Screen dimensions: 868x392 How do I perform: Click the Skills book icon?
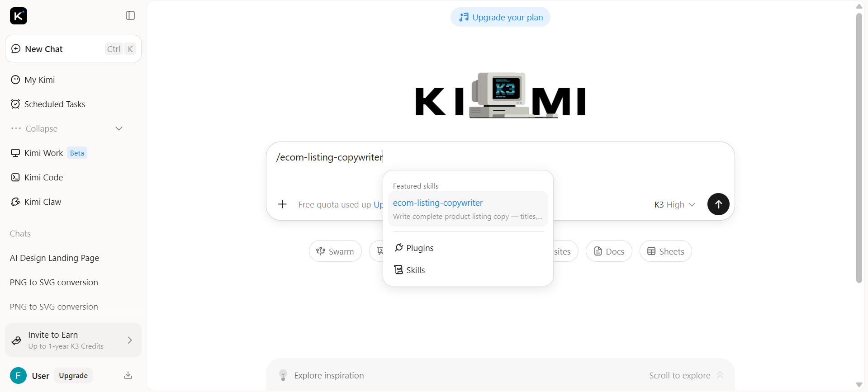coord(398,270)
